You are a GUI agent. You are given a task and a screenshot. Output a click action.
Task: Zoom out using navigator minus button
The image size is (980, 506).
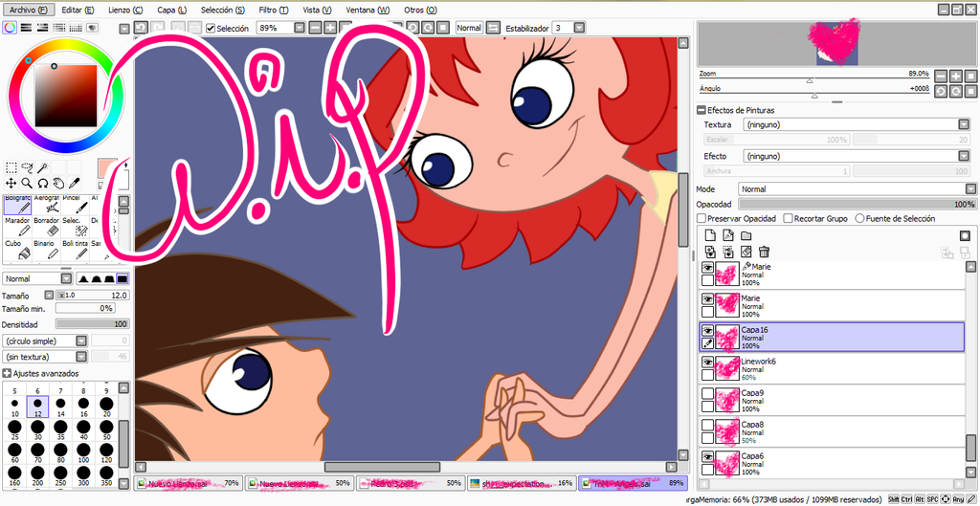(942, 76)
